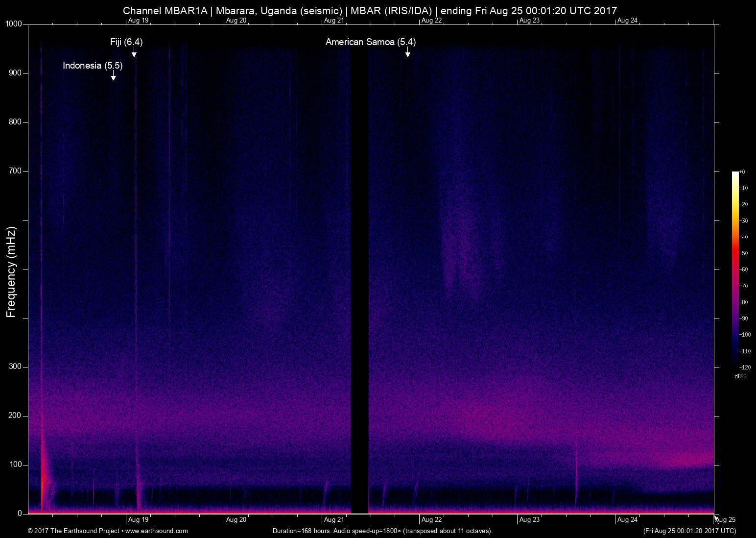Click the arrow marker below Fiji (6.4)
Screen dimensions: 756x538
pyautogui.click(x=134, y=52)
